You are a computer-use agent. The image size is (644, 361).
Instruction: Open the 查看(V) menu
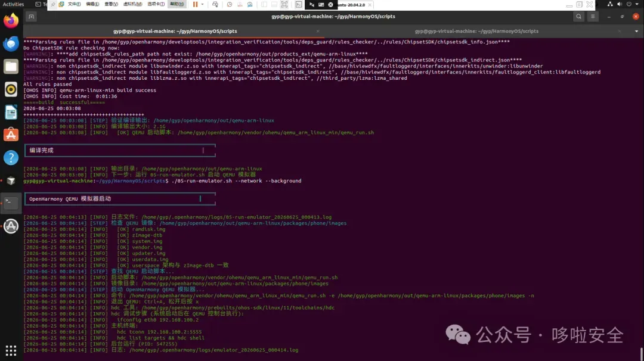pyautogui.click(x=111, y=4)
